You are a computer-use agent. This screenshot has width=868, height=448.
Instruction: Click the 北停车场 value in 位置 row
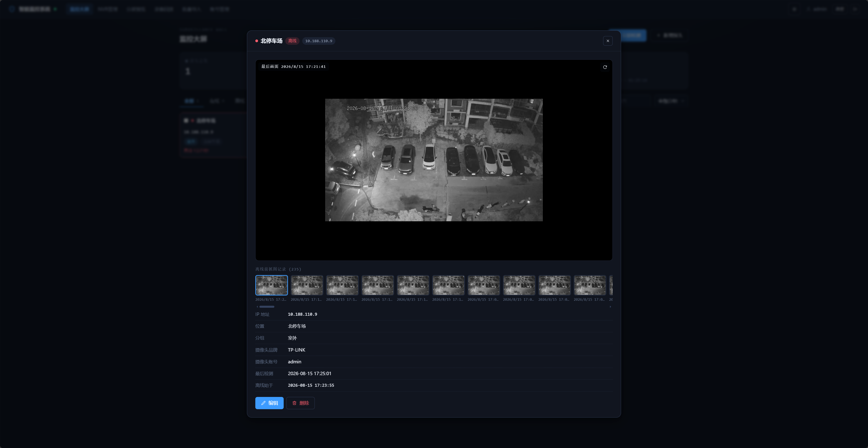coord(297,326)
